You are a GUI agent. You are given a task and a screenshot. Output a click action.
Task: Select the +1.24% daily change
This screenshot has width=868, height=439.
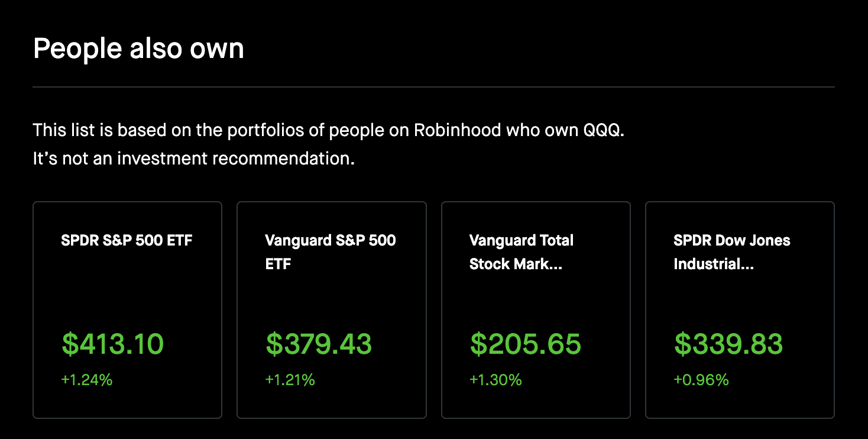(87, 379)
